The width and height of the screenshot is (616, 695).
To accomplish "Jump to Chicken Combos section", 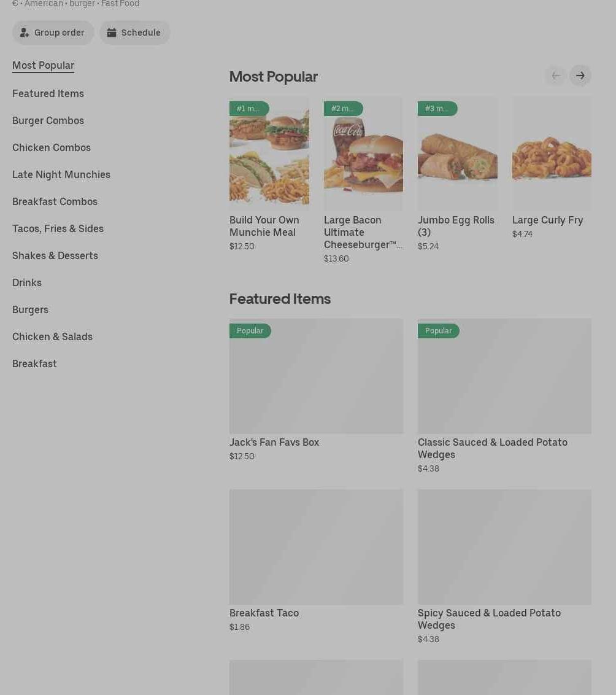I will click(x=52, y=147).
